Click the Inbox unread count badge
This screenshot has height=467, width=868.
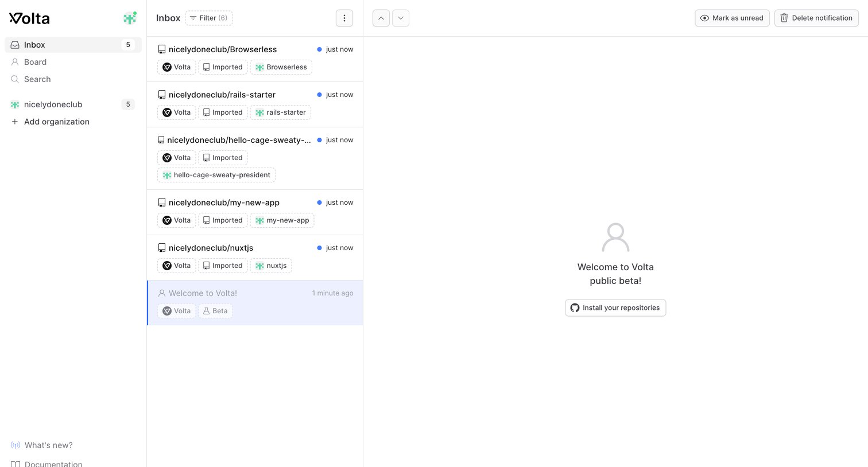128,45
